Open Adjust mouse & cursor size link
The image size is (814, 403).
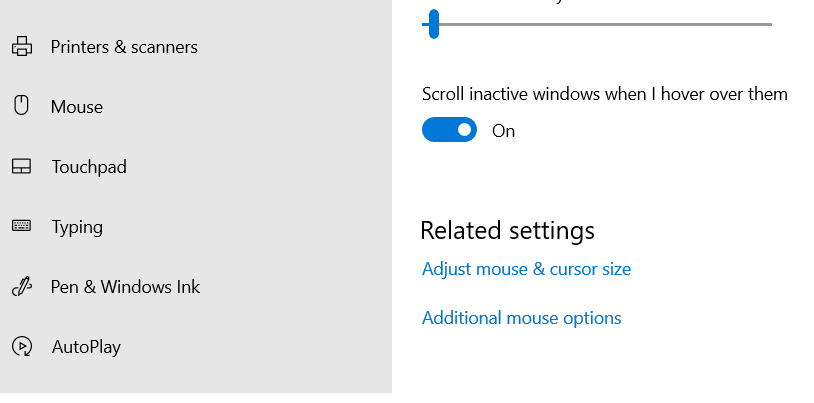point(526,269)
